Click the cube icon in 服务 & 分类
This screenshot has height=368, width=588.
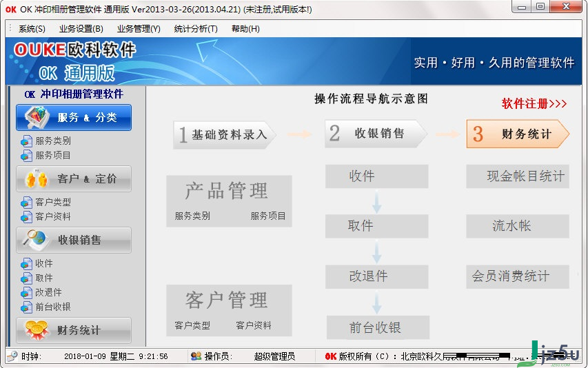coord(37,117)
